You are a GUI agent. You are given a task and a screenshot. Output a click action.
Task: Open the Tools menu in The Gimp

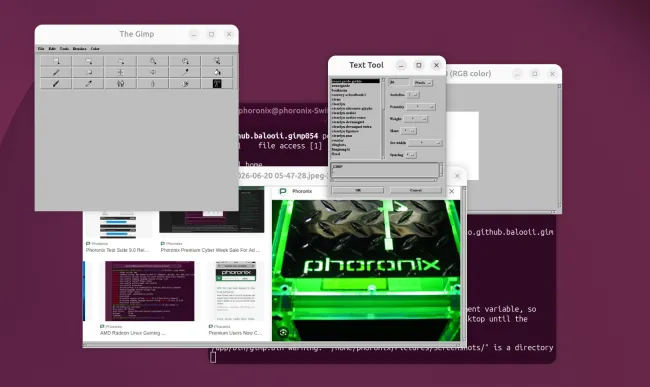[x=64, y=48]
